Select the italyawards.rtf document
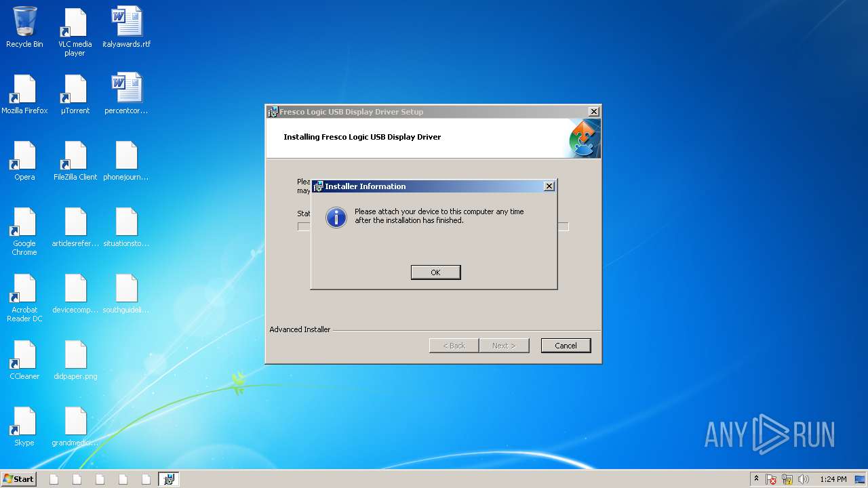868x488 pixels. point(127,27)
